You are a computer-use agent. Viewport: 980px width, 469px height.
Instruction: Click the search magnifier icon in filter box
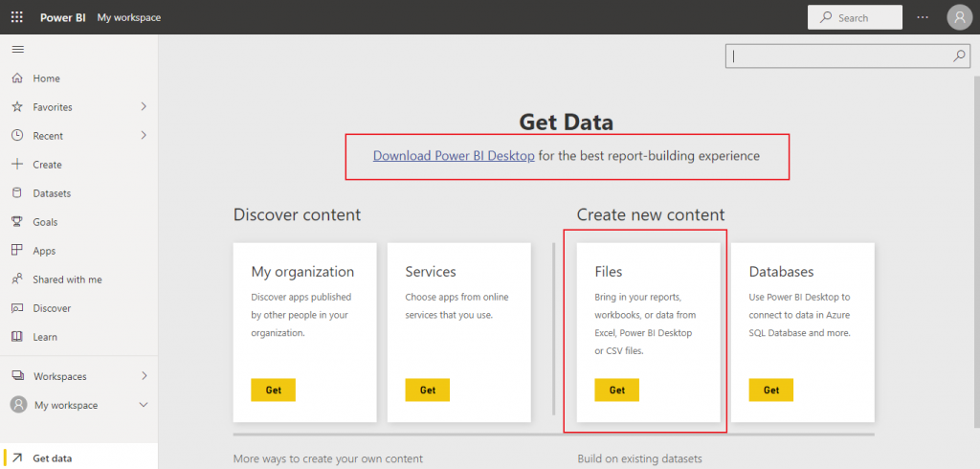[x=959, y=56]
